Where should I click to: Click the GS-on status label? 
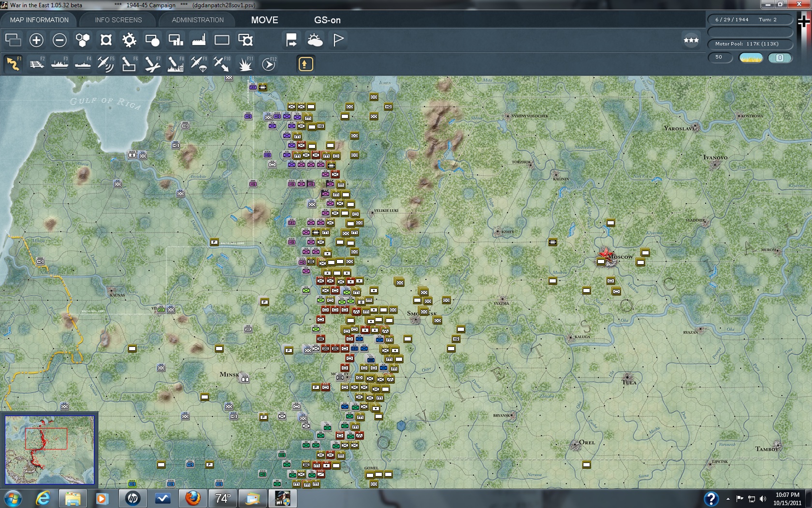tap(327, 20)
